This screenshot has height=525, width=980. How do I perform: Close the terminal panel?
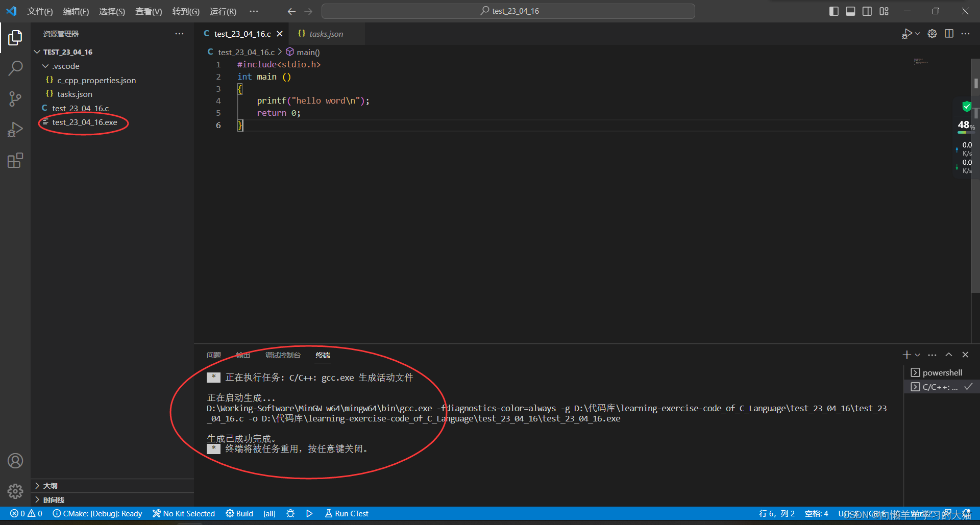tap(965, 355)
